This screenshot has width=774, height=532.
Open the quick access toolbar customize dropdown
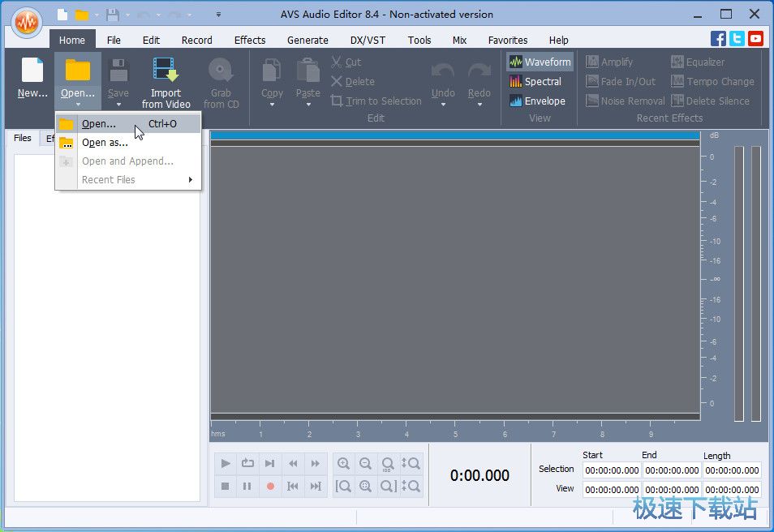(x=218, y=15)
